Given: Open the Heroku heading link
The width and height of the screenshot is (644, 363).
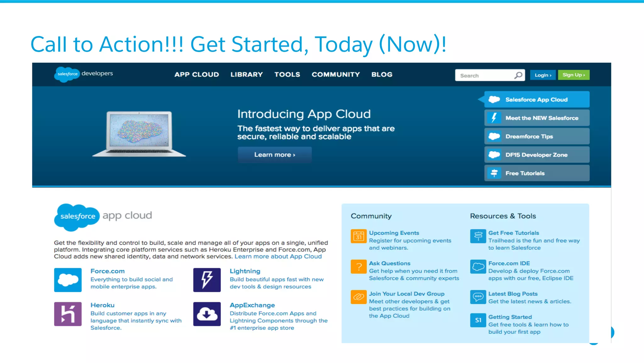Looking at the screenshot, I should click(103, 305).
